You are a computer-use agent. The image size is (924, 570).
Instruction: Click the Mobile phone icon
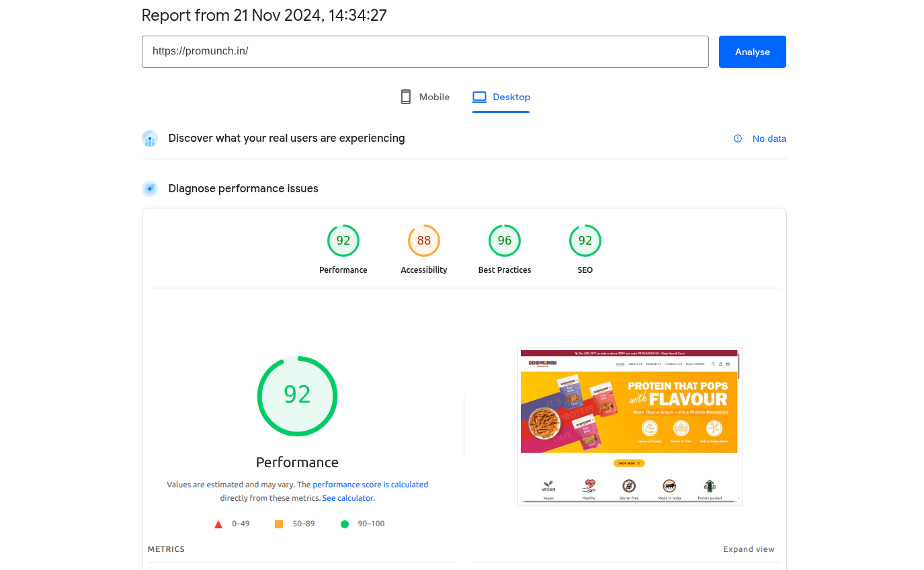(406, 97)
